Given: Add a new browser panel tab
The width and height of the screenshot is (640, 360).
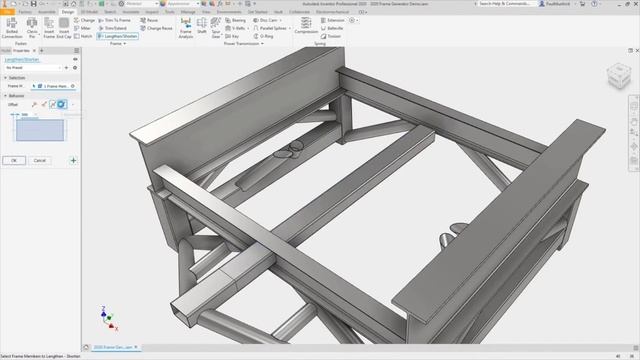Looking at the screenshot, I should point(41,51).
